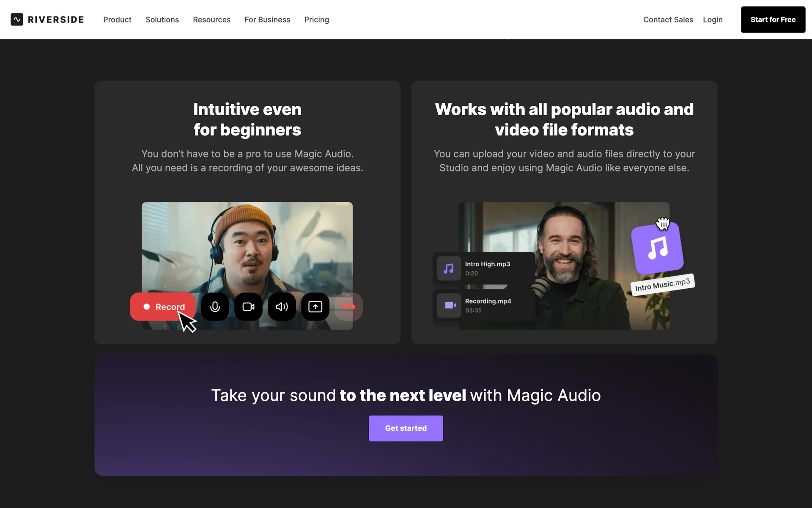Open the Resources dropdown
The height and width of the screenshot is (508, 812).
tap(211, 19)
